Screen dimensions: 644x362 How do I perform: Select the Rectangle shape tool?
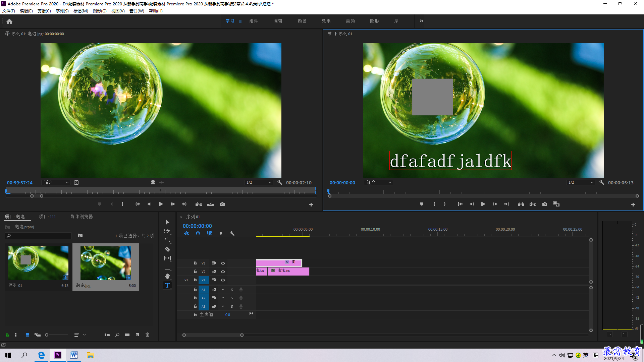(x=167, y=267)
